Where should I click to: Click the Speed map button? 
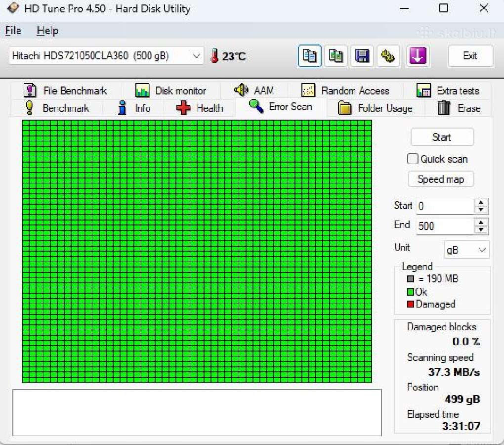click(x=441, y=179)
